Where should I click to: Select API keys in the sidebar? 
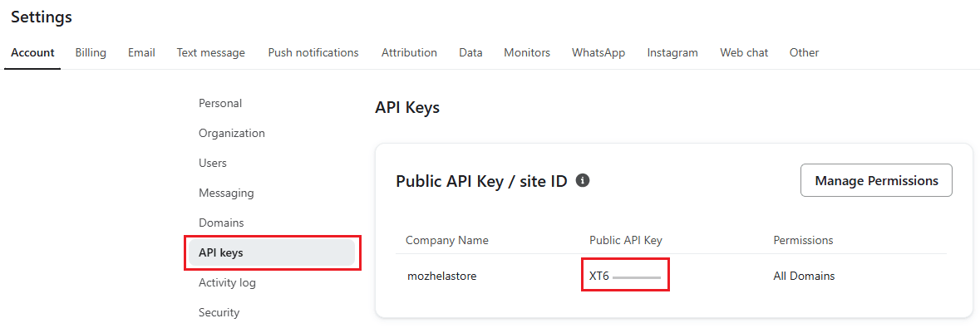click(272, 252)
